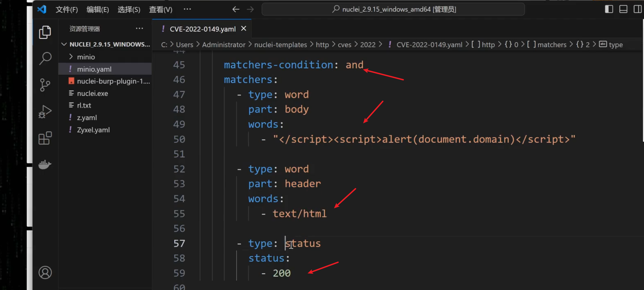Open the Search view icon

pos(45,58)
